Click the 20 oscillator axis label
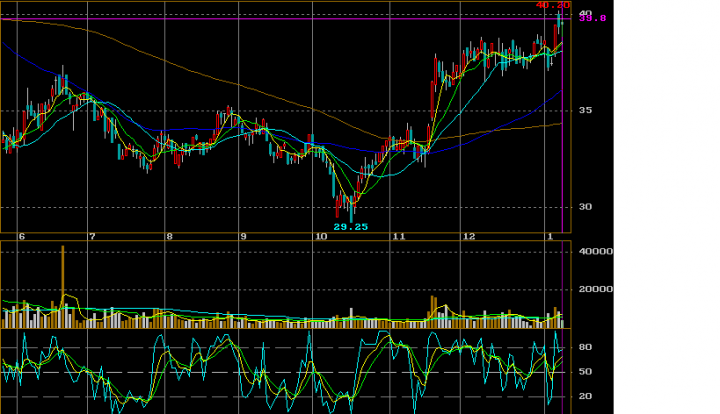The height and width of the screenshot is (414, 720). click(585, 396)
